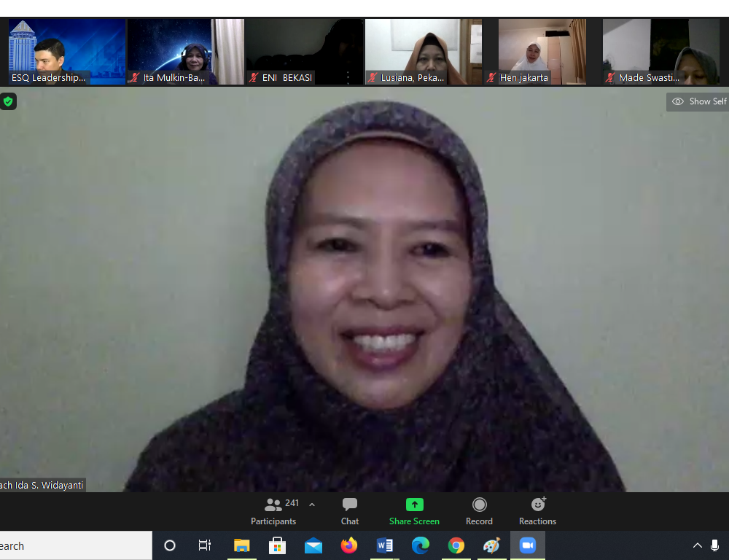Expand the caret next to Participants
The width and height of the screenshot is (729, 560).
click(x=312, y=505)
